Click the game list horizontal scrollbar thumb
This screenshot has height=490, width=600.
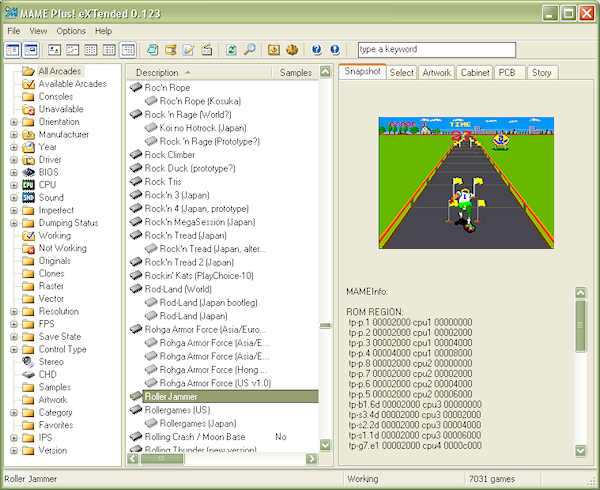pos(162,458)
